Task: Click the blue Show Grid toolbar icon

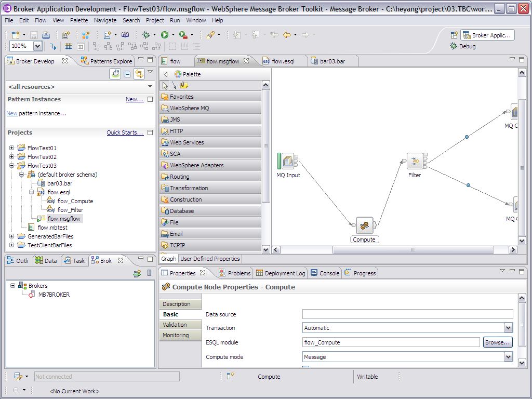Action: 69,46
